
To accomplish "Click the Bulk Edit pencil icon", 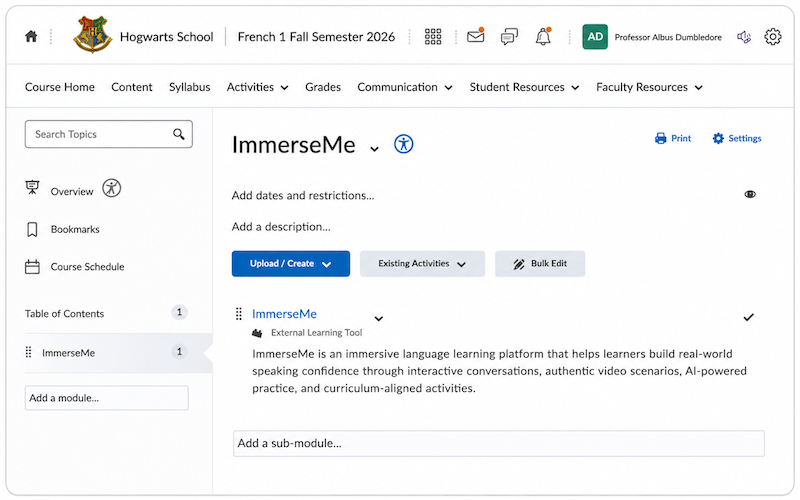I will 519,264.
